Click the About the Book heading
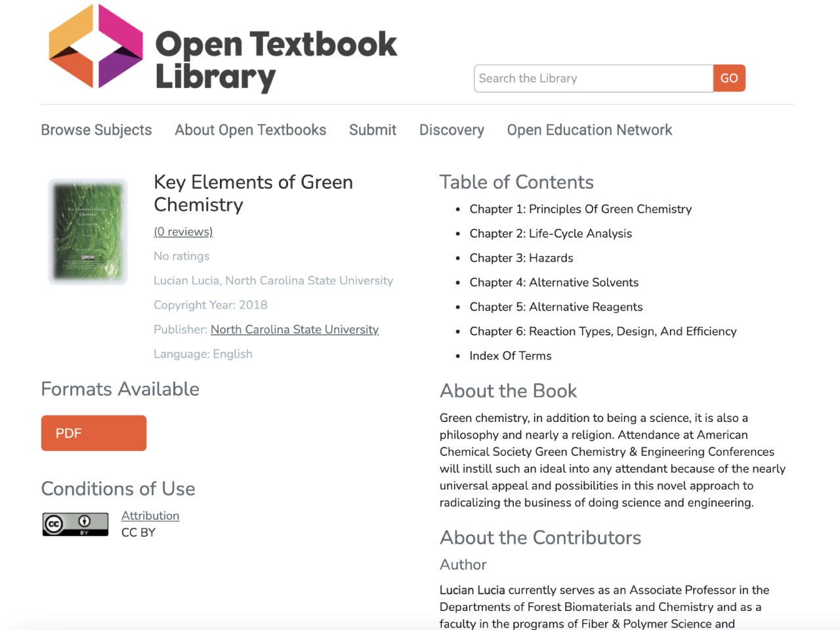This screenshot has height=630, width=840. tap(509, 390)
